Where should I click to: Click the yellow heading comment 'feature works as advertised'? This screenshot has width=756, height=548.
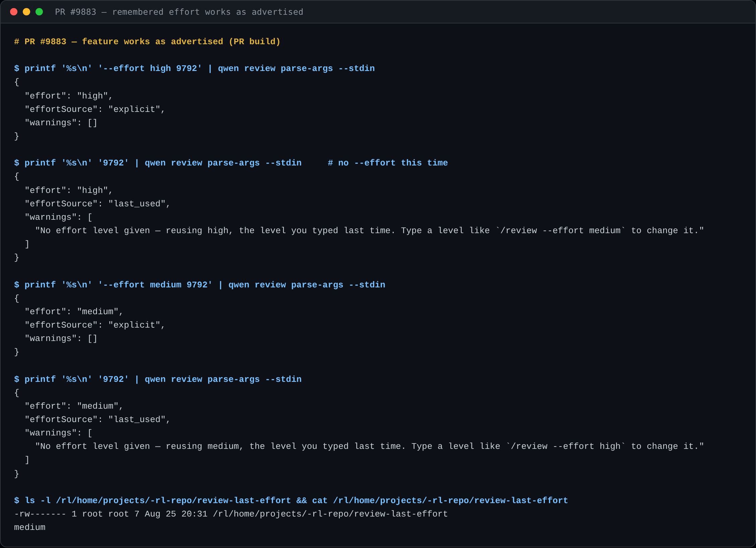pyautogui.click(x=152, y=42)
